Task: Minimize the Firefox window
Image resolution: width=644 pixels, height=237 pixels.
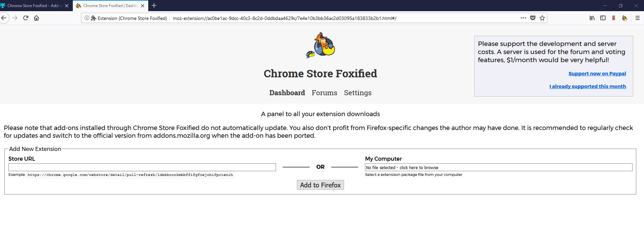Action: 605,5
